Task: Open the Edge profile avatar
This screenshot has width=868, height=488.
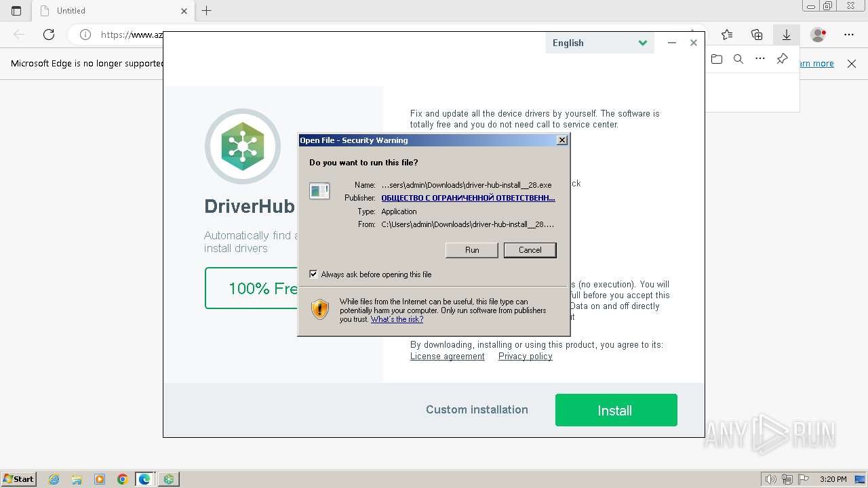Action: tap(818, 35)
